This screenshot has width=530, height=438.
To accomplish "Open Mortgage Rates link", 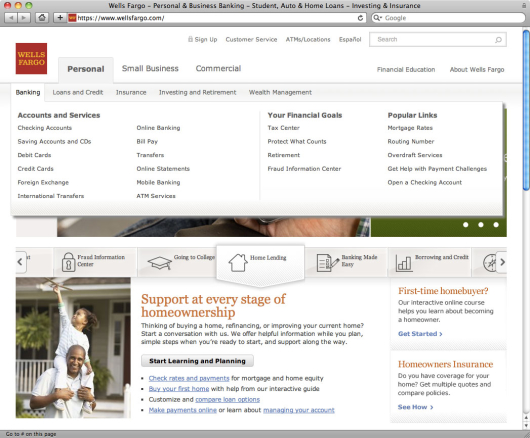I will (410, 128).
